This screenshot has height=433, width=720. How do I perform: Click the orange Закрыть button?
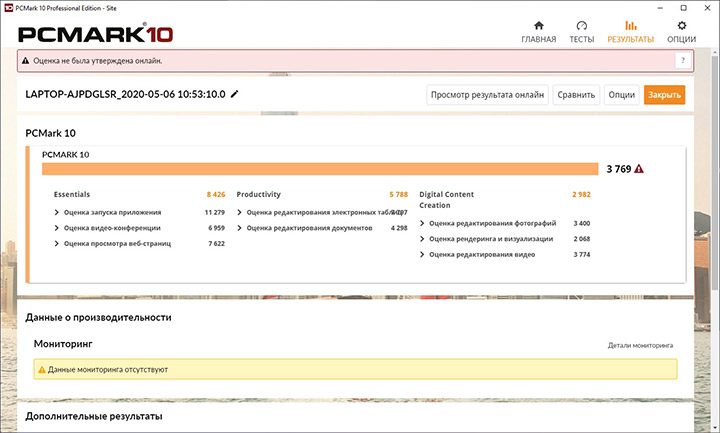664,95
